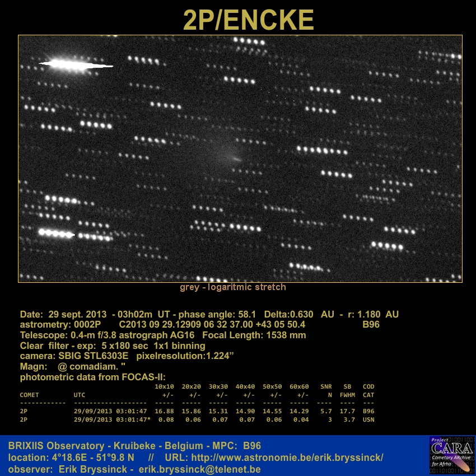Viewport: 476px width, 476px height.
Task: Click the COD column header
Action: coord(368,387)
